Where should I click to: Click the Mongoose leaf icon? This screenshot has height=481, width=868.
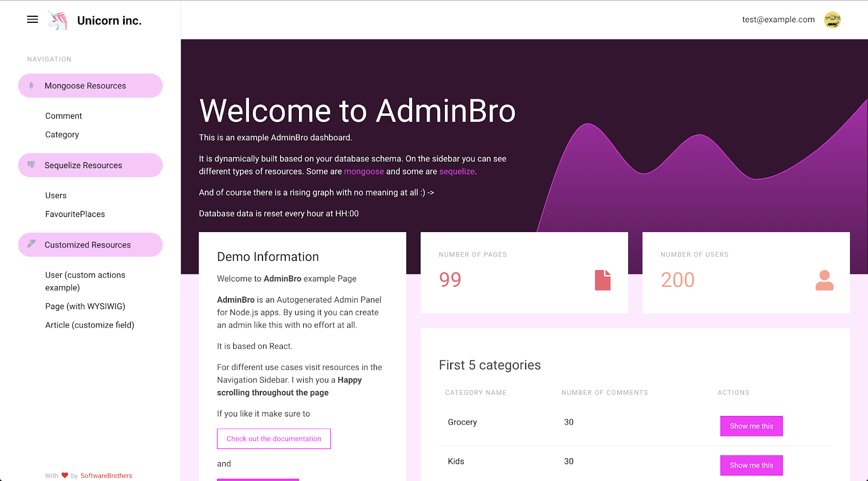(31, 86)
